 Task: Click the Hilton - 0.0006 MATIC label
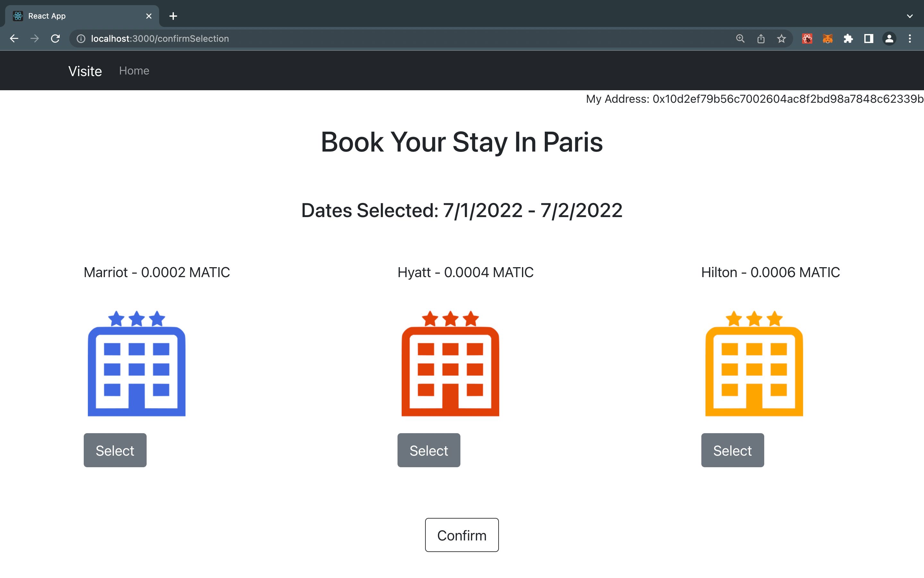pyautogui.click(x=771, y=273)
